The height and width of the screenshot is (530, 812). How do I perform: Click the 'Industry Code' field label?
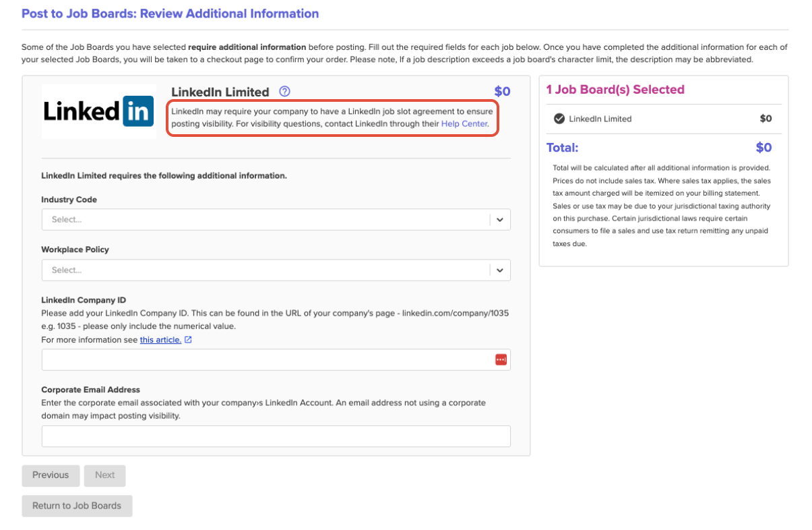[x=69, y=200]
